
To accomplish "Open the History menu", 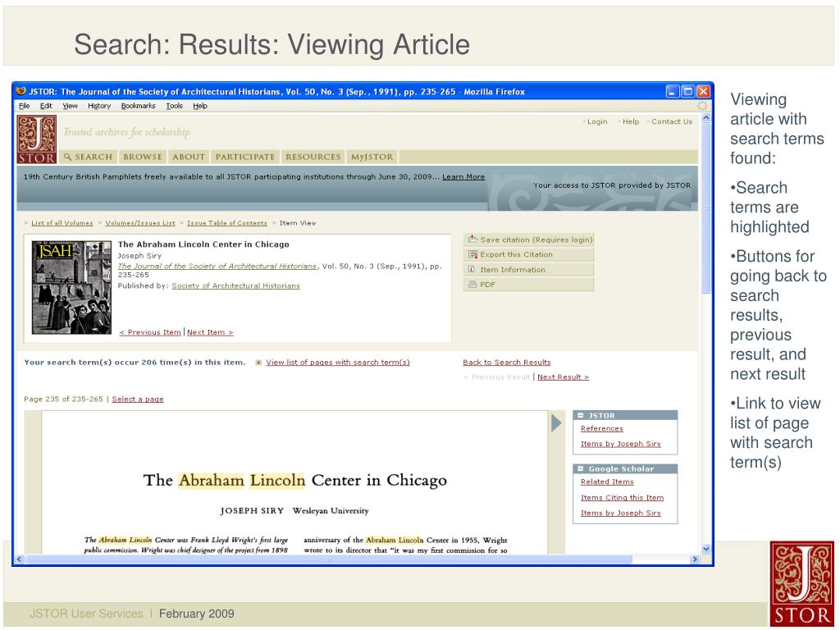I will pos(99,106).
